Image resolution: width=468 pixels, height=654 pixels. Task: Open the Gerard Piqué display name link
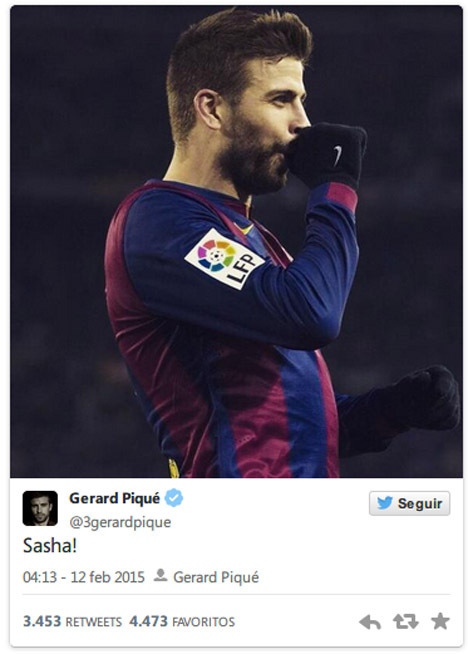114,498
